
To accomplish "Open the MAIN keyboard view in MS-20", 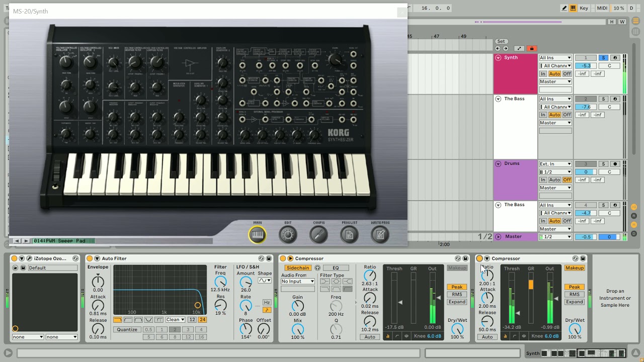I will (257, 234).
